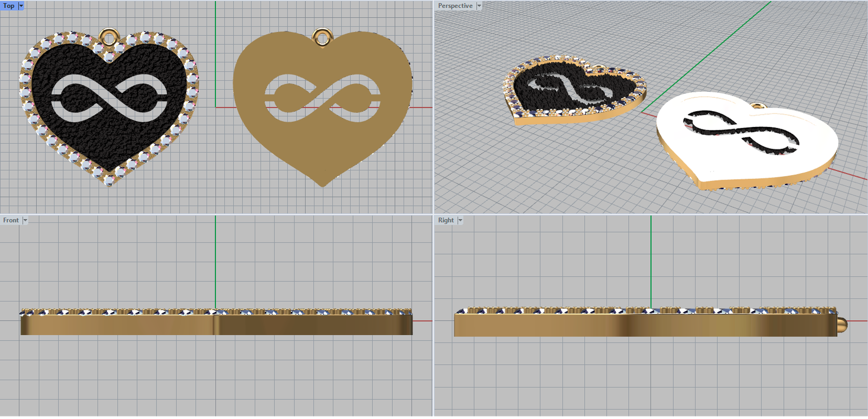Open the Front viewport dropdown arrow

[x=25, y=220]
